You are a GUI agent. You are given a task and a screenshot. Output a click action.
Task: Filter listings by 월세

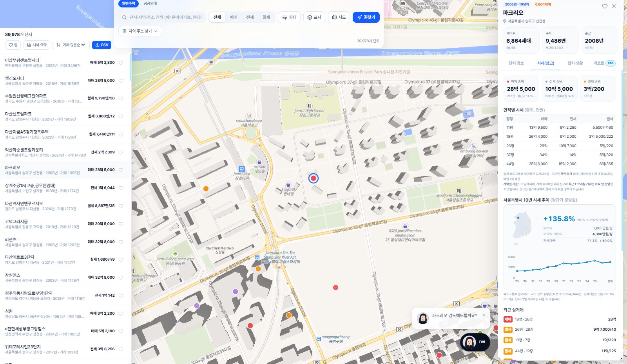pos(266,17)
